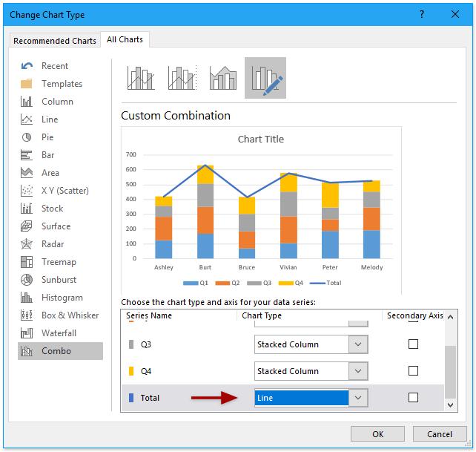Click the Chart Type column header
476x452 pixels.
[x=262, y=316]
